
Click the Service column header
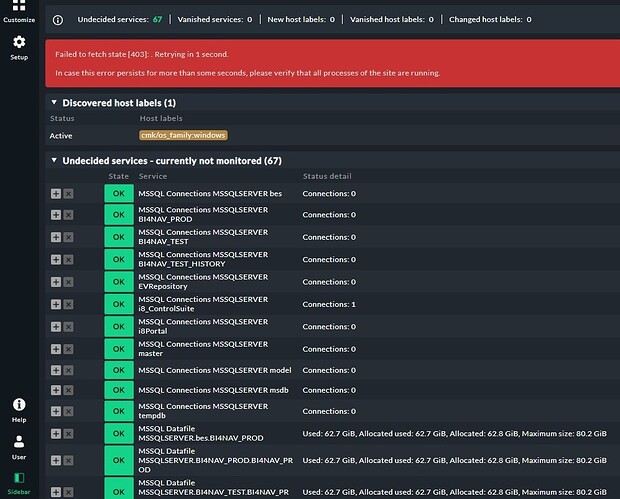tap(153, 176)
